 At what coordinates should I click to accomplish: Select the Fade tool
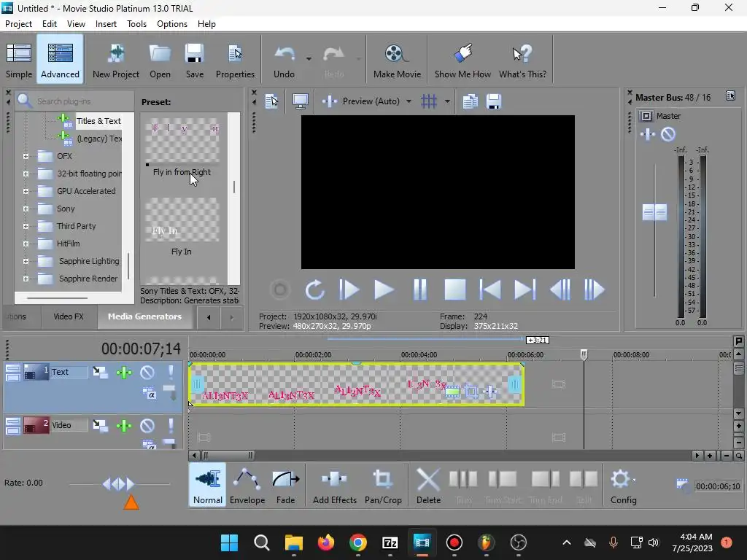tap(286, 485)
